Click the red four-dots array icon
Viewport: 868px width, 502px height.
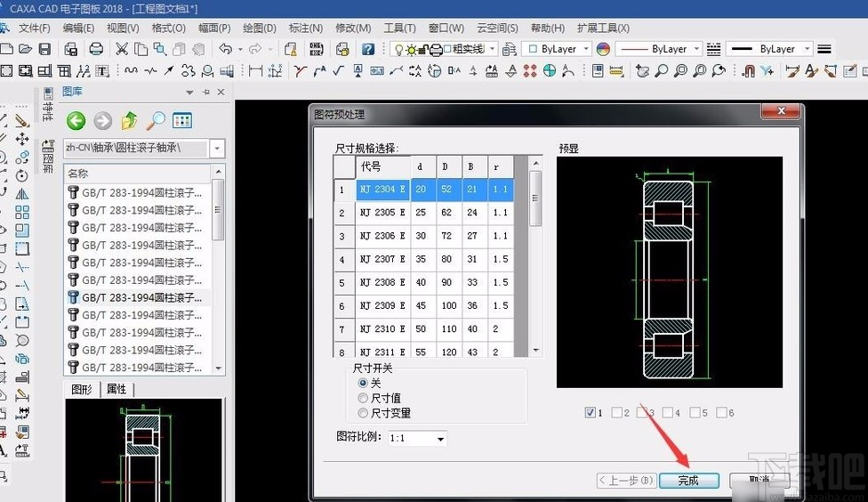coord(530,70)
